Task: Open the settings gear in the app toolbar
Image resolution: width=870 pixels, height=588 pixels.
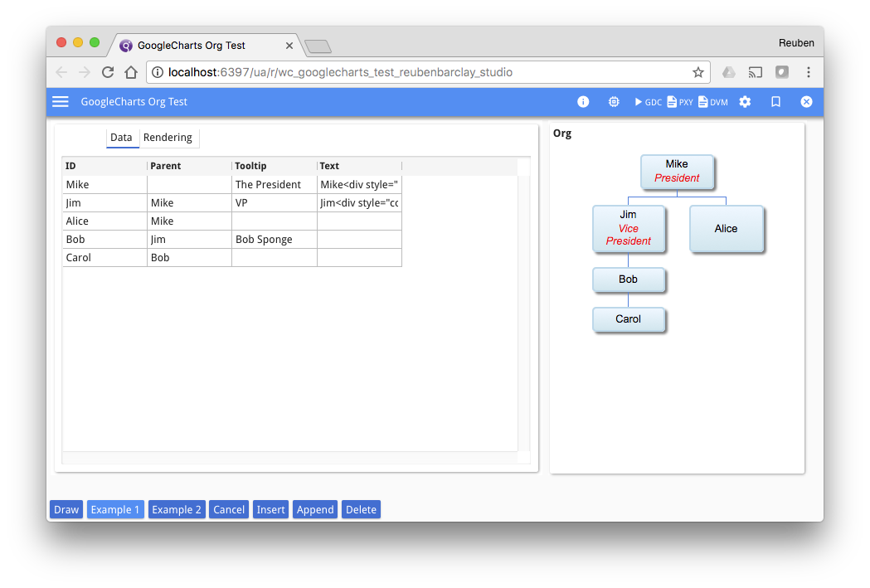Action: [x=744, y=101]
